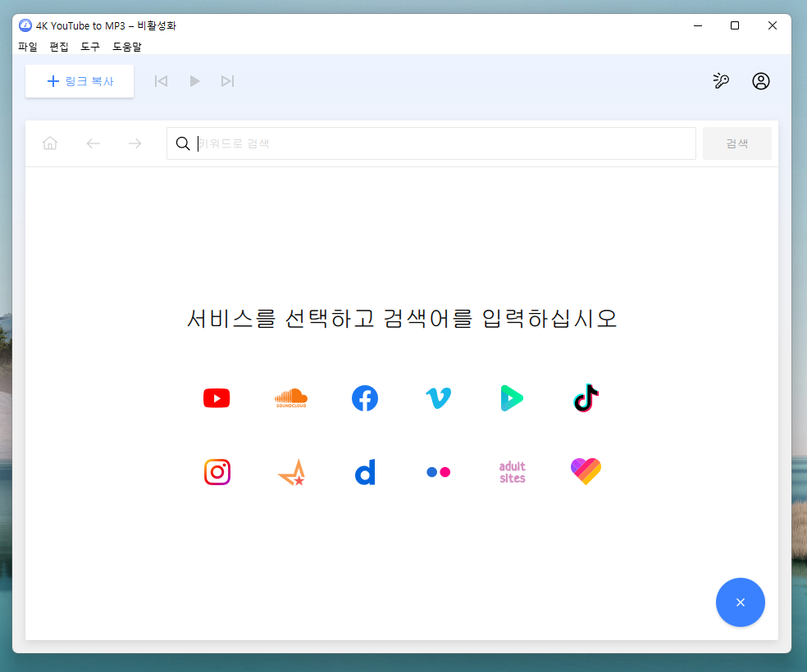Select the adult sites option
Screen dimensions: 807x672
(512, 472)
